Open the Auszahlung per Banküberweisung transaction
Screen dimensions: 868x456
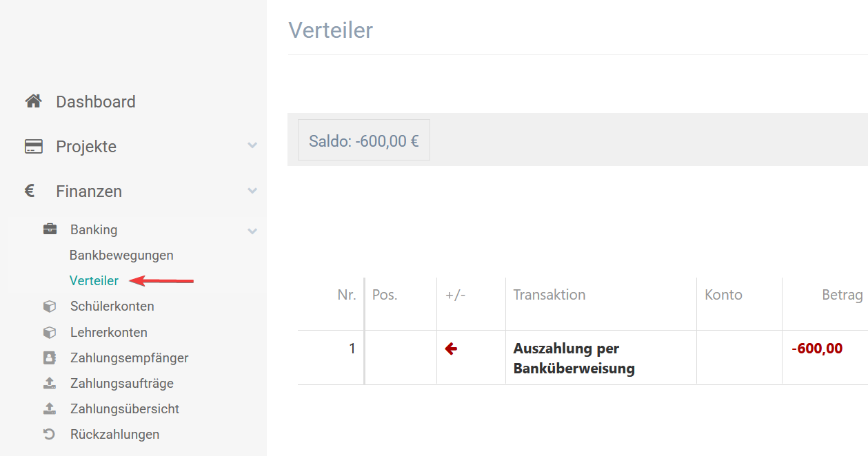574,358
